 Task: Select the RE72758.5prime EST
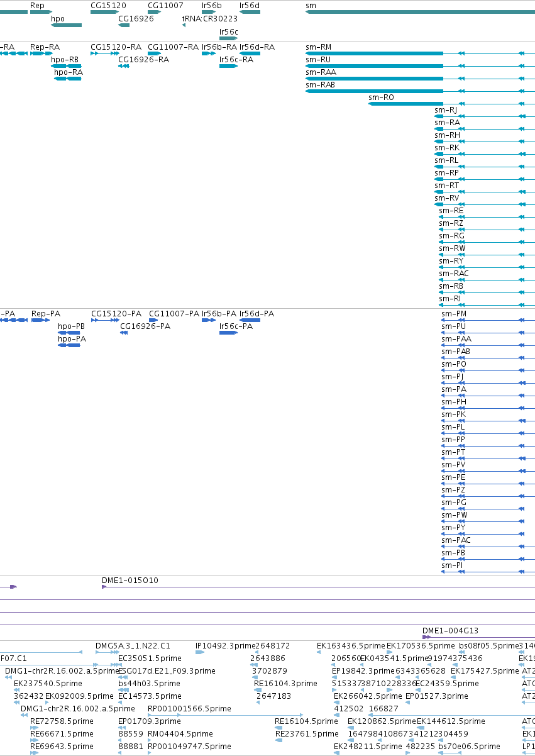click(33, 728)
